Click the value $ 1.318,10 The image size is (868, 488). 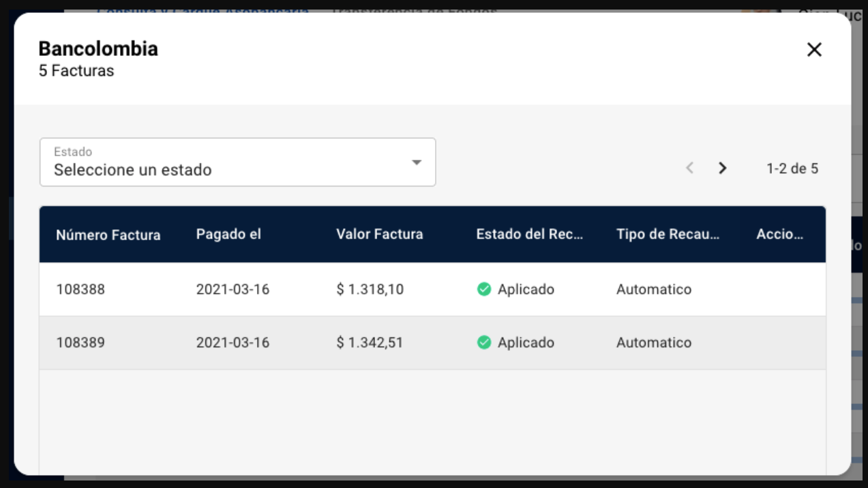(370, 289)
